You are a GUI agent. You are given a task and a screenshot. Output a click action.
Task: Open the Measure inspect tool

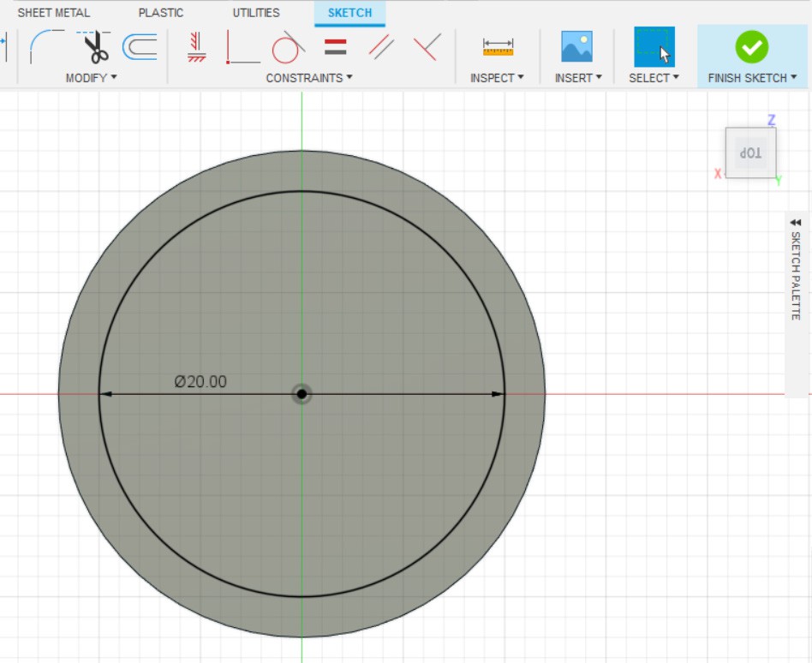(497, 47)
